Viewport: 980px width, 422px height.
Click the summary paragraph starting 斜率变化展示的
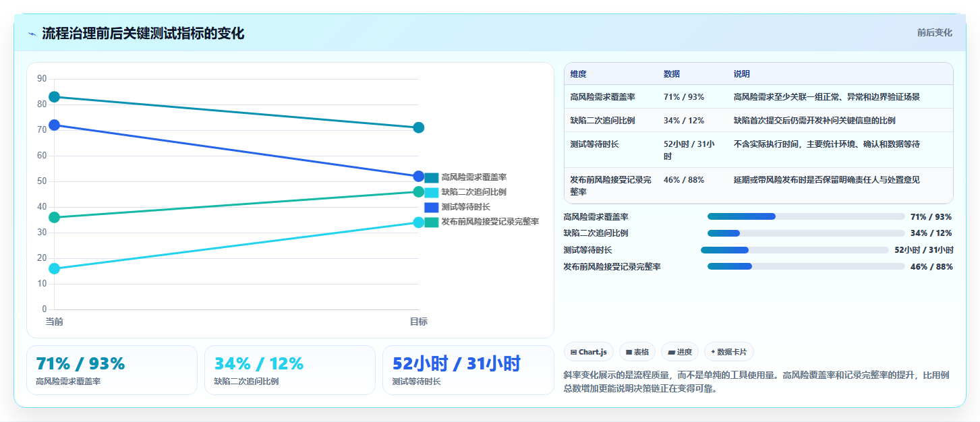(x=756, y=382)
